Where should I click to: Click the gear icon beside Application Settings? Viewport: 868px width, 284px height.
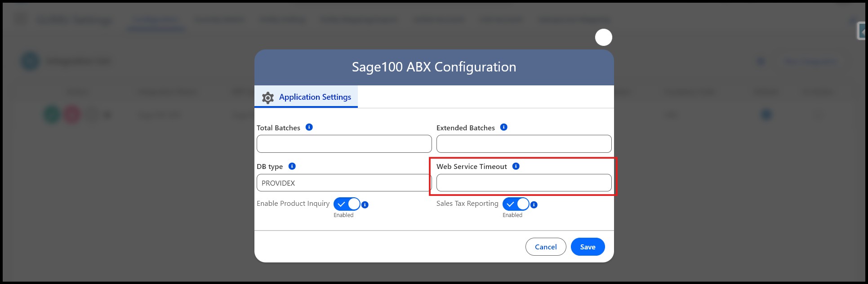click(x=268, y=98)
